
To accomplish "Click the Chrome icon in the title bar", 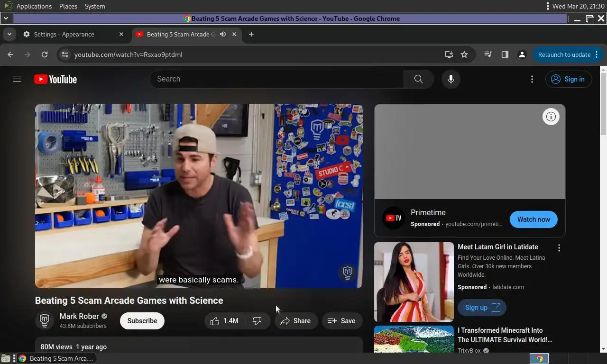I will pos(187,18).
